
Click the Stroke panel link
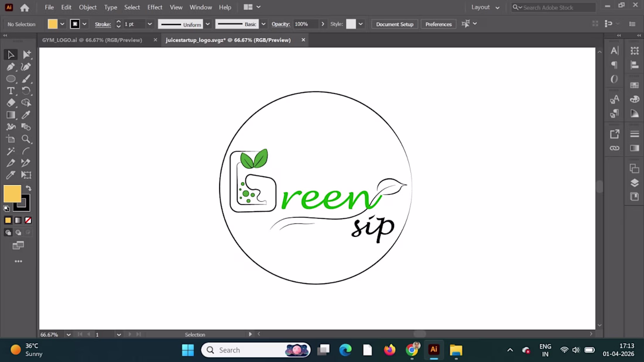point(102,24)
